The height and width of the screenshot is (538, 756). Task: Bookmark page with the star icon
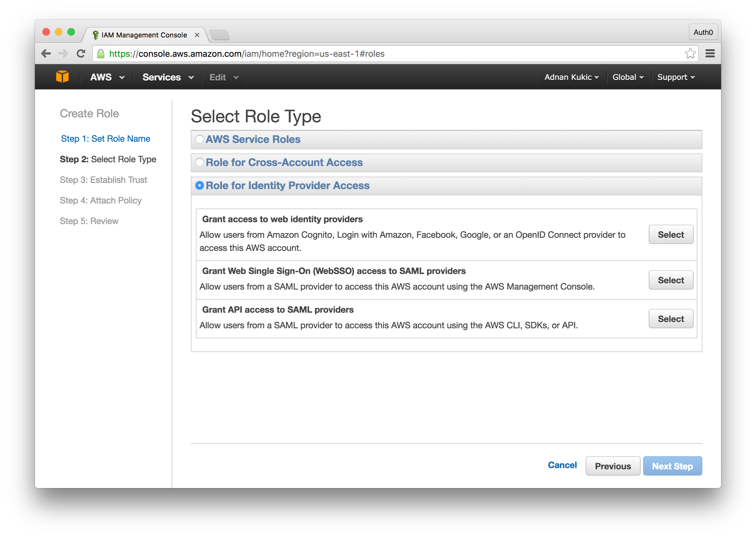point(690,54)
